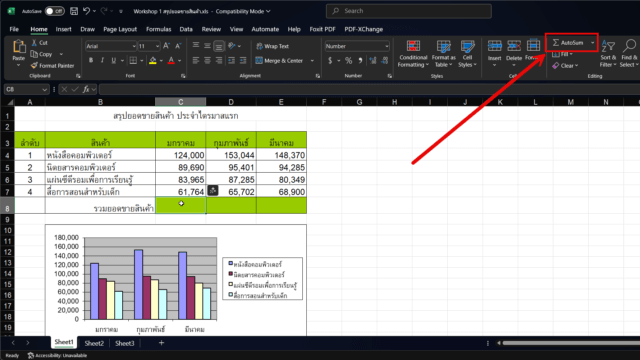Switch to the Formulas tab
Viewport: 640px width, 360px height.
tap(158, 29)
